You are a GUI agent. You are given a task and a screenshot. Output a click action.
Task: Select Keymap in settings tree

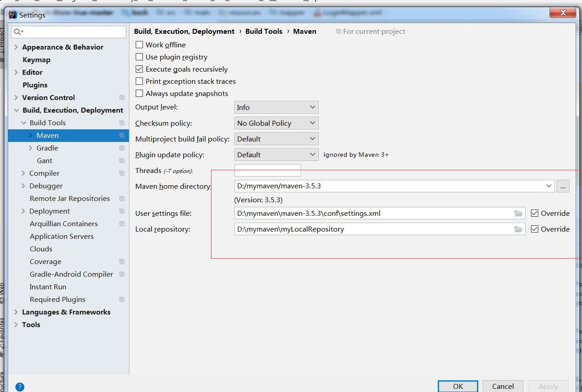pyautogui.click(x=37, y=59)
